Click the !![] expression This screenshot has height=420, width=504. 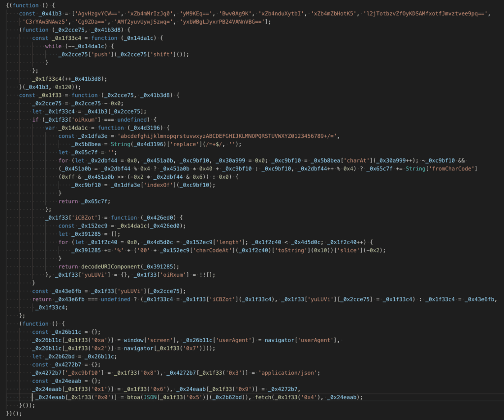(x=206, y=275)
